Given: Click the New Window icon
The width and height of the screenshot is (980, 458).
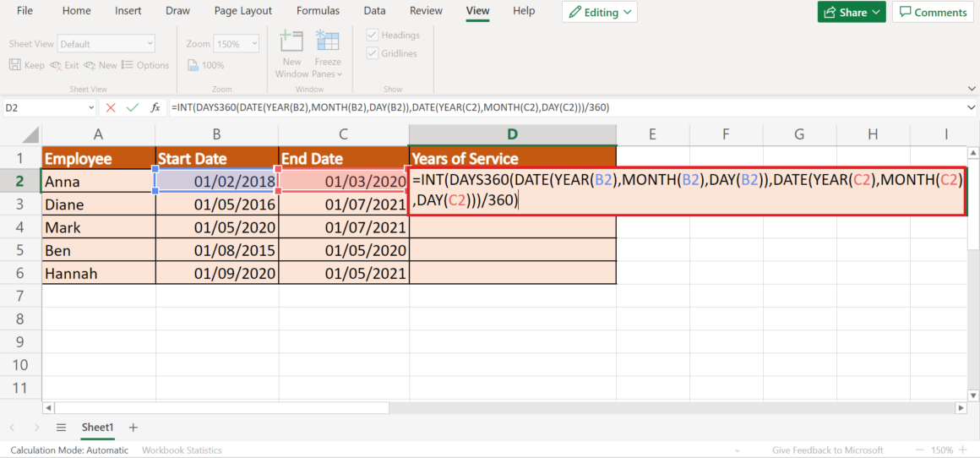Looking at the screenshot, I should coord(291,41).
